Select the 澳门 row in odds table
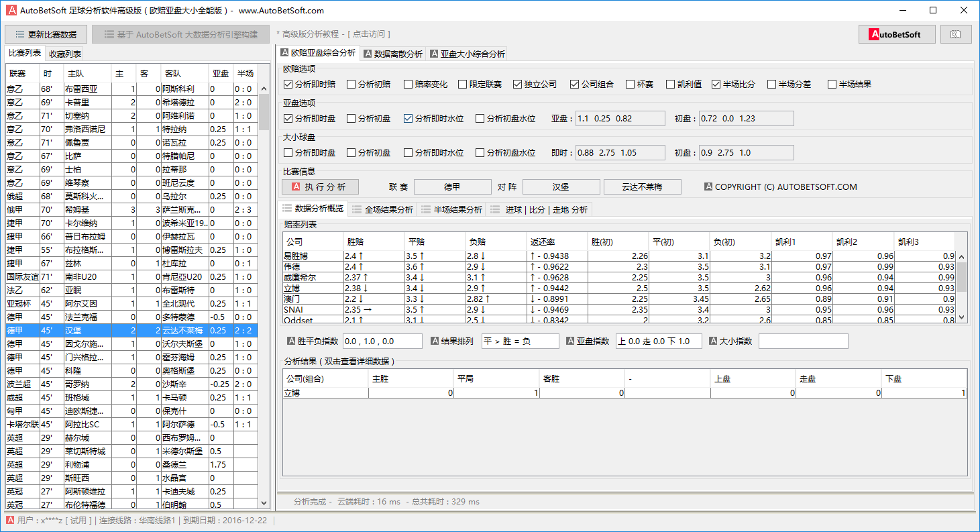The width and height of the screenshot is (980, 532). tap(619, 299)
